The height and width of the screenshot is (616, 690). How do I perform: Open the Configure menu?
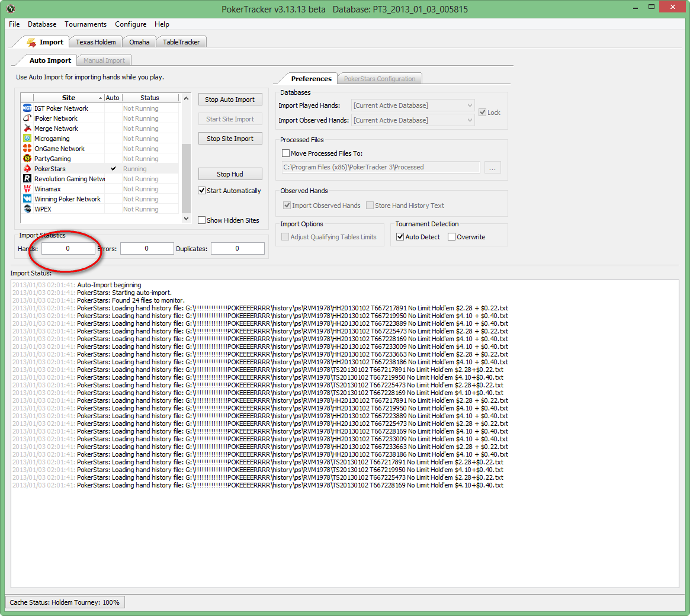pyautogui.click(x=131, y=24)
